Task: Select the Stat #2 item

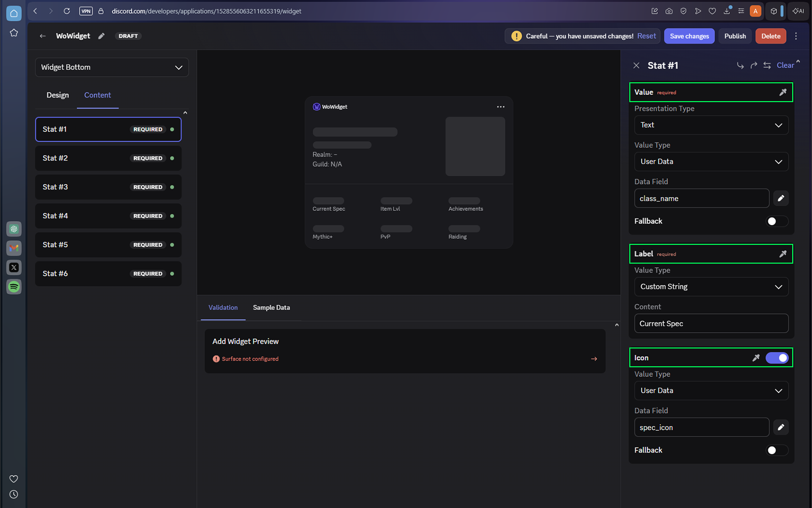Action: tap(108, 158)
